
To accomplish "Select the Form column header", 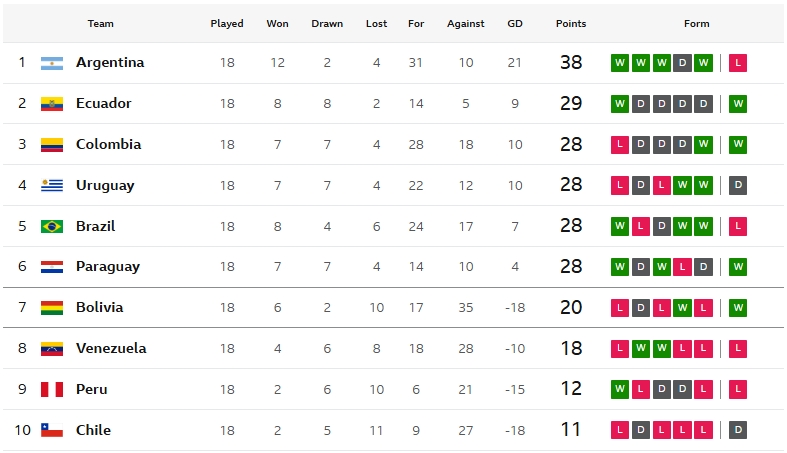I will (697, 24).
